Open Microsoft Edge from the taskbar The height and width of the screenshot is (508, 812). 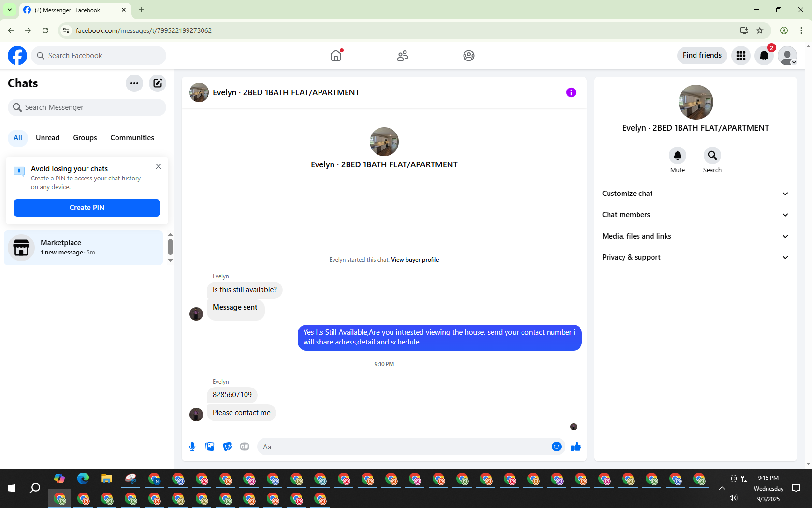tap(83, 479)
